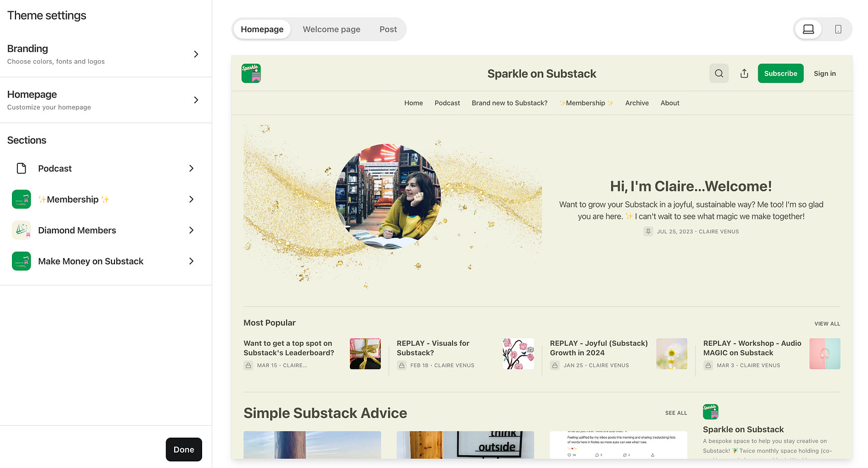Image resolution: width=868 pixels, height=468 pixels.
Task: Open 'REPLAY - Visuals for Substack?' post
Action: click(x=433, y=348)
